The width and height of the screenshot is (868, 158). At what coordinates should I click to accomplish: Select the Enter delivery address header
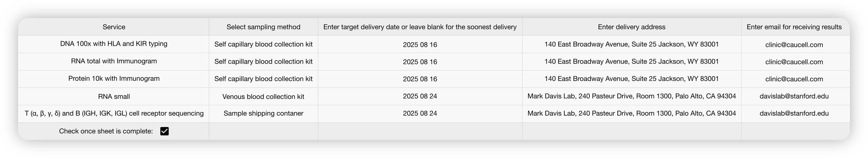click(x=632, y=27)
